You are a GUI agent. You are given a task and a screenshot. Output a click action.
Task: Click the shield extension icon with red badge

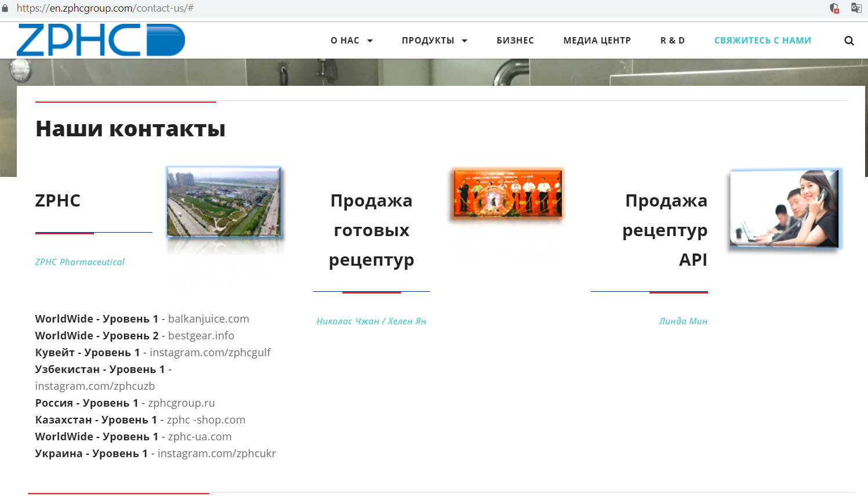[834, 8]
